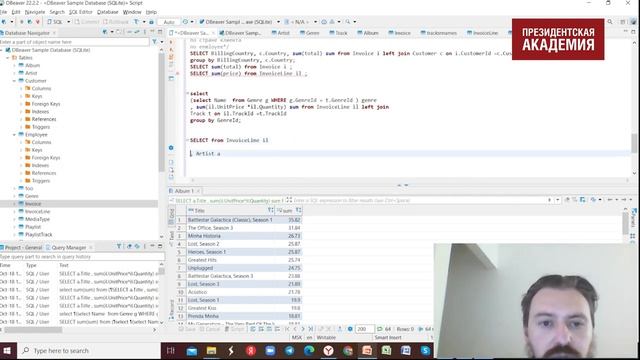Click the sort icon on sum column
This screenshot has width=640, height=360.
pos(298,211)
